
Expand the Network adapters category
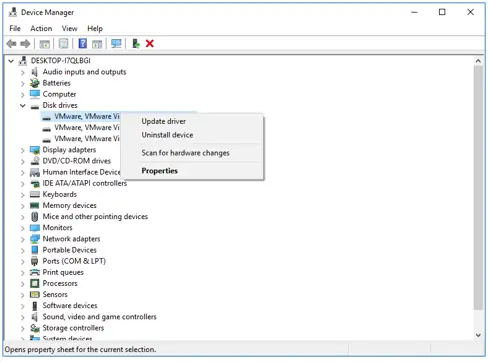pos(23,239)
